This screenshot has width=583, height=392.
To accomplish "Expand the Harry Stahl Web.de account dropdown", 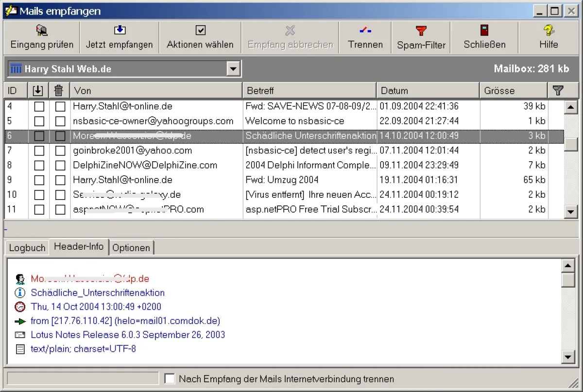I will (234, 69).
